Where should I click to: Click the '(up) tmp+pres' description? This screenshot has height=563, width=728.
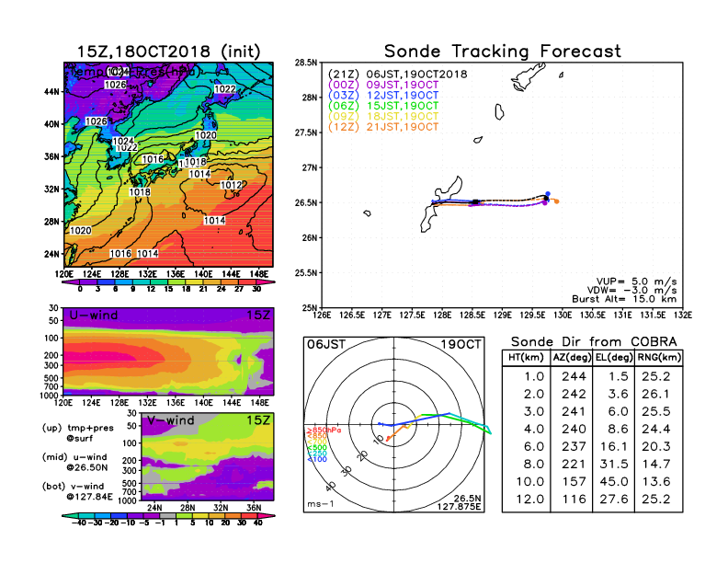[77, 428]
